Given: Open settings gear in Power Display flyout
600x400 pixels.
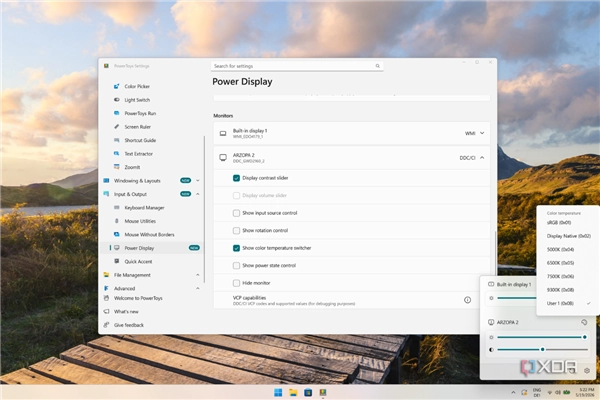Looking at the screenshot, I should (587, 370).
